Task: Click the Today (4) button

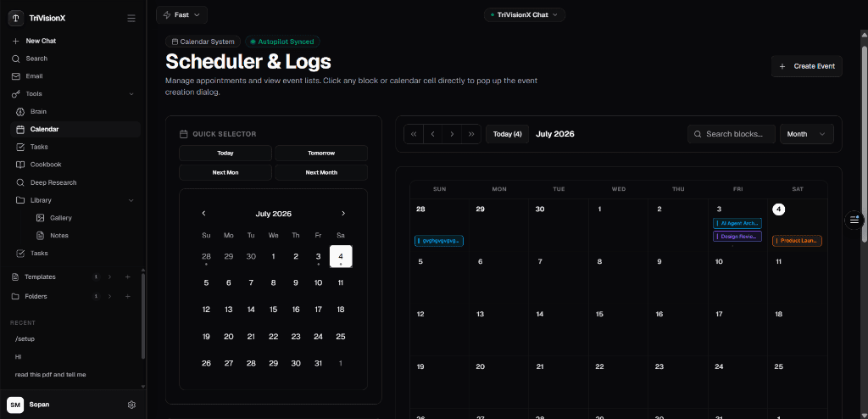Action: pyautogui.click(x=507, y=134)
